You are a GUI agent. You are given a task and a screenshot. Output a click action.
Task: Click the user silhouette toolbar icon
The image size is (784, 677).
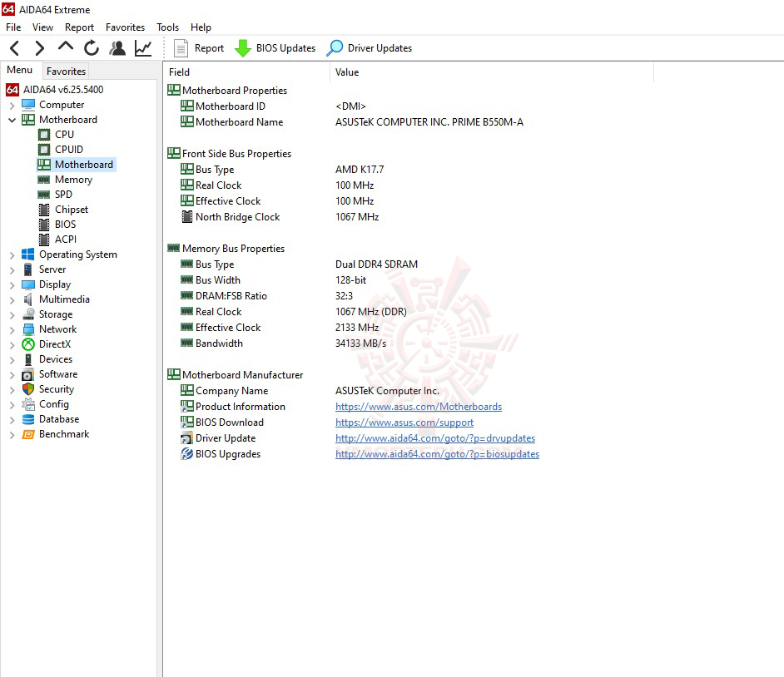click(117, 47)
